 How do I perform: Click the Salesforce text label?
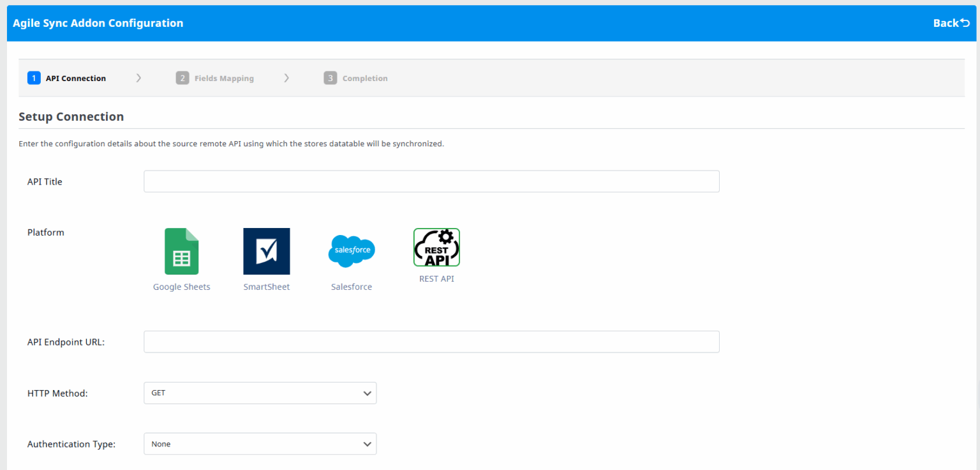351,287
